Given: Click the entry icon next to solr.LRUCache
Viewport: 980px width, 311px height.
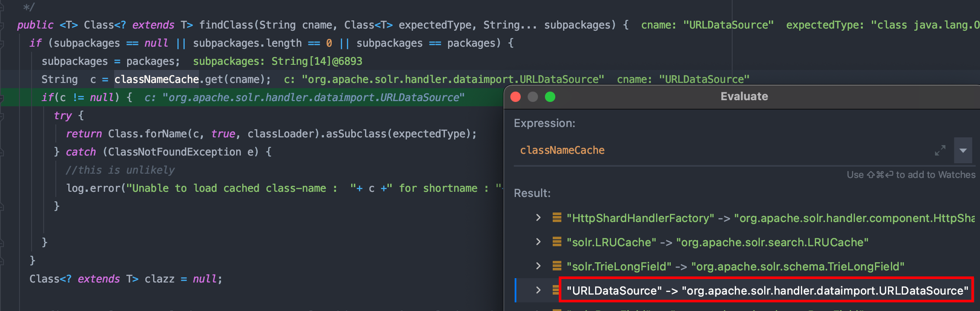Looking at the screenshot, I should point(557,242).
